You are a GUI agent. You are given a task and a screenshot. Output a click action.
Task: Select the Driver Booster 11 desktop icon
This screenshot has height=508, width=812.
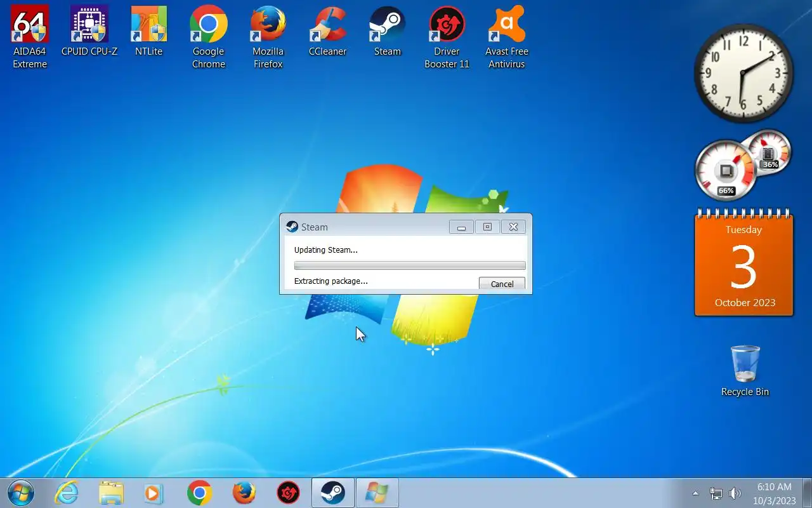click(447, 37)
